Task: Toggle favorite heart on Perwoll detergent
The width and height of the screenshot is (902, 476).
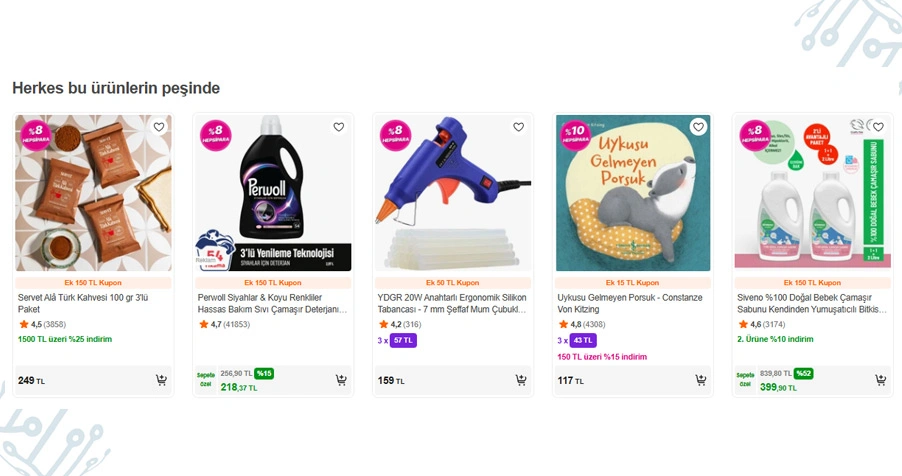Action: pyautogui.click(x=339, y=127)
